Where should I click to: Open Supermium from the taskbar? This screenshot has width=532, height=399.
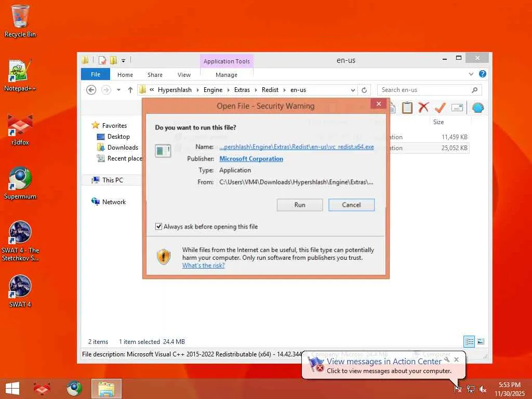74,389
